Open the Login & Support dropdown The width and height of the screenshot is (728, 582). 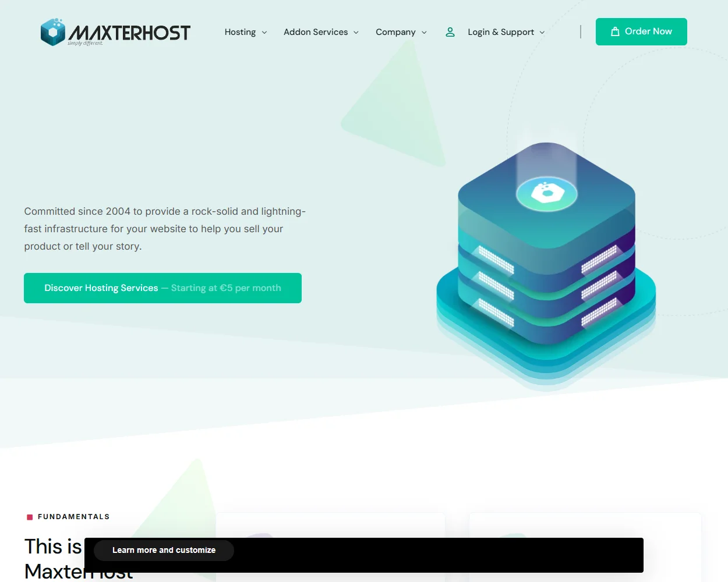pos(542,33)
